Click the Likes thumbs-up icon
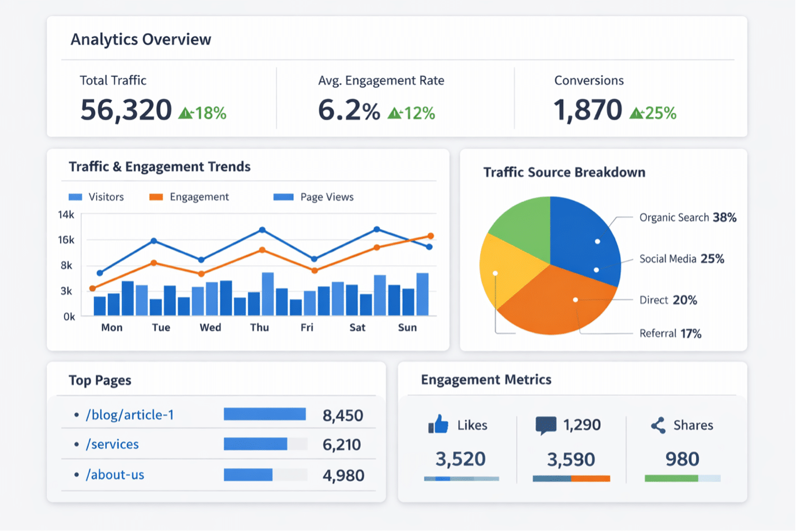Image resolution: width=797 pixels, height=532 pixels. click(439, 425)
